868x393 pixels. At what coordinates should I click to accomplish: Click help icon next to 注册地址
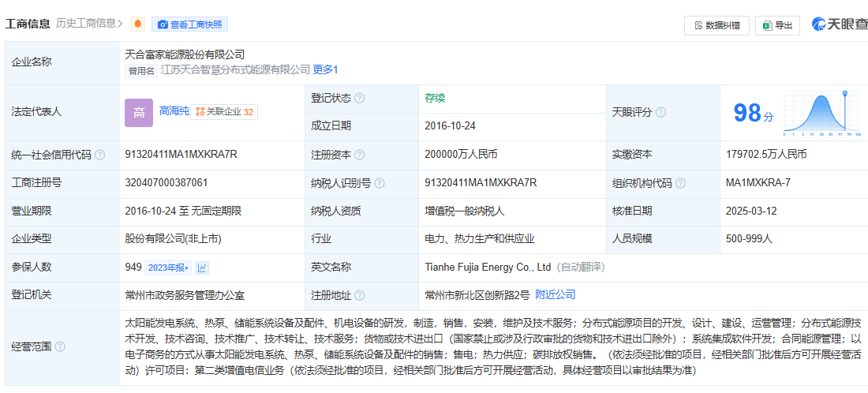(360, 295)
